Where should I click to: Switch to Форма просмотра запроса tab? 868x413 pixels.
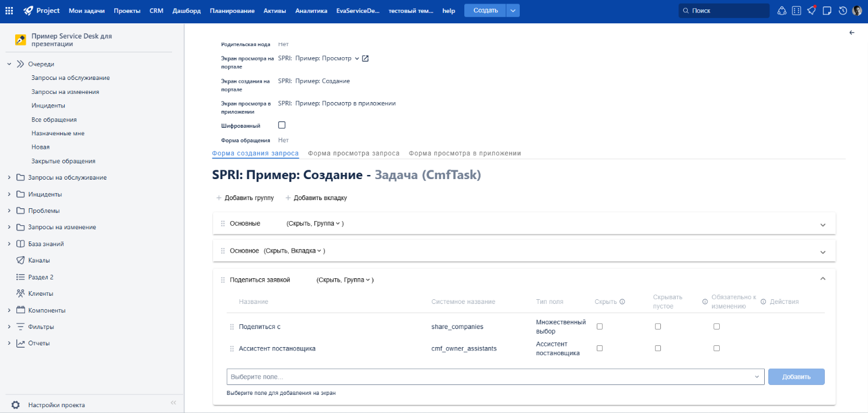[x=353, y=153]
